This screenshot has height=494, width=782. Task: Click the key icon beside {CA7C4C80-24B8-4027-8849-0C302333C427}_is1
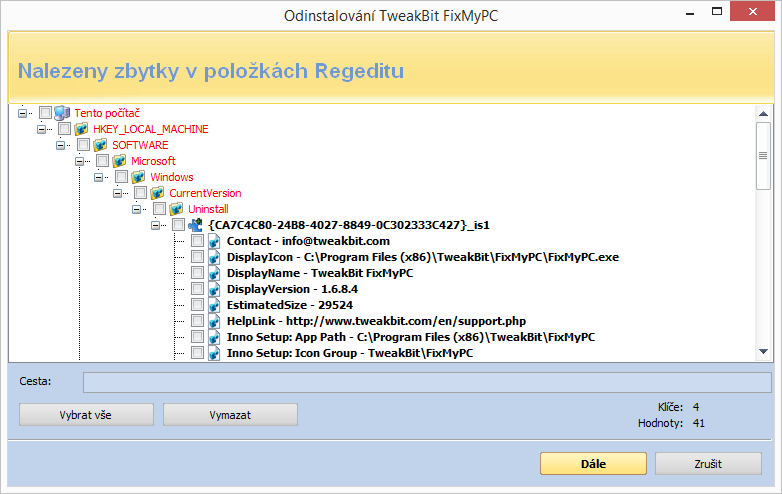coord(196,225)
